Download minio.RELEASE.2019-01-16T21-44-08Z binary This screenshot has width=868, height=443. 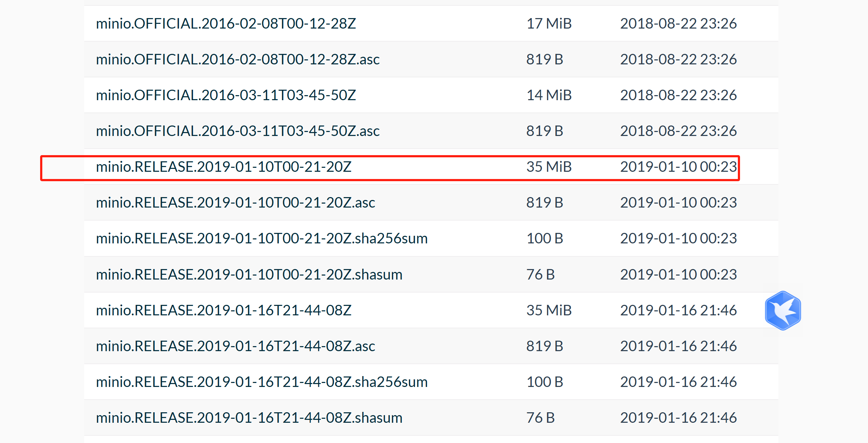(x=223, y=310)
